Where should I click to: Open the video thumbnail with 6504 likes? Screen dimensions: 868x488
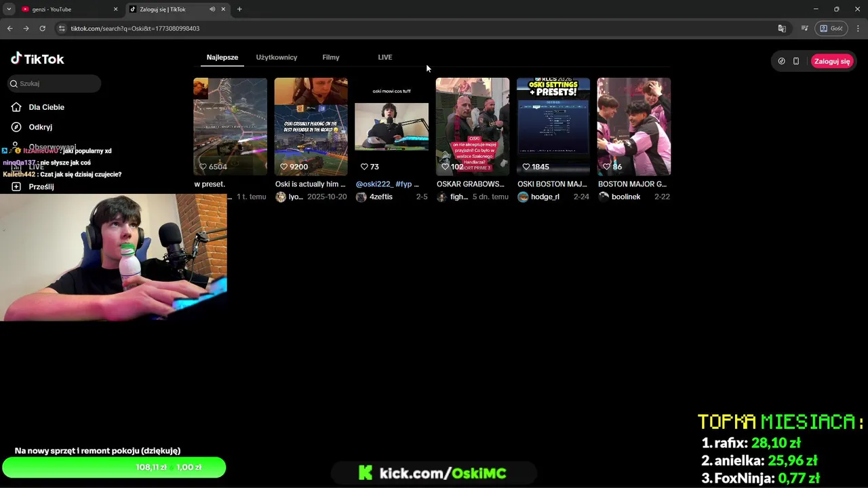point(230,127)
